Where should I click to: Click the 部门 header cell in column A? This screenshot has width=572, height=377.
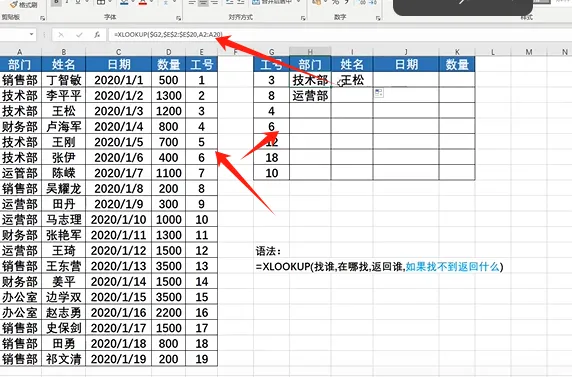(x=20, y=64)
